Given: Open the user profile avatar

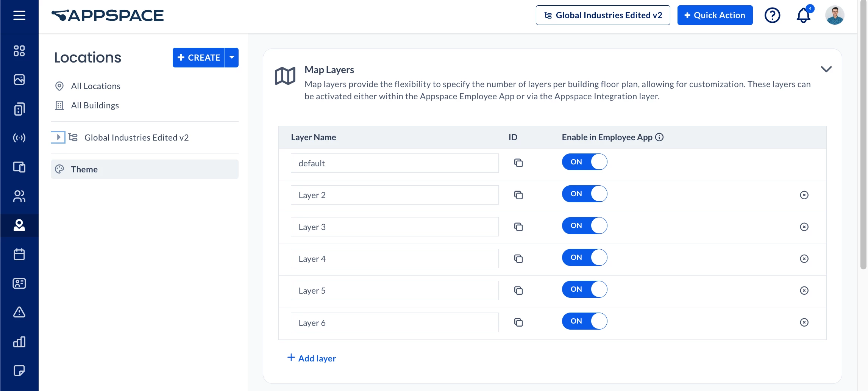Looking at the screenshot, I should pos(835,16).
